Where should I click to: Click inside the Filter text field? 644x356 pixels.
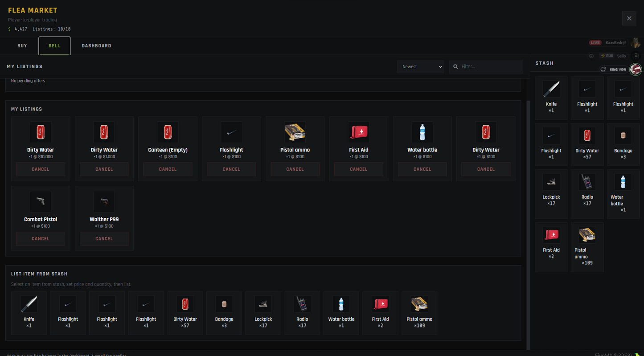[x=486, y=66]
